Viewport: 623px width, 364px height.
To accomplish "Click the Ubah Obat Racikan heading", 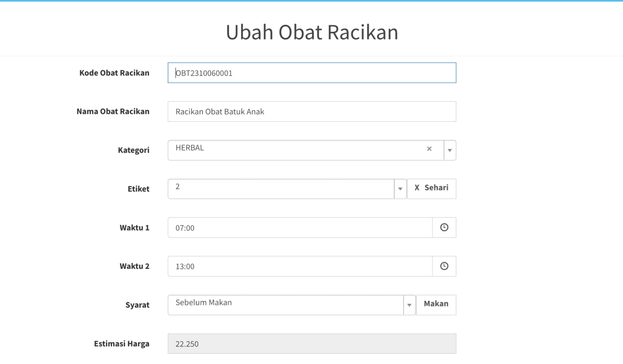I will [312, 32].
